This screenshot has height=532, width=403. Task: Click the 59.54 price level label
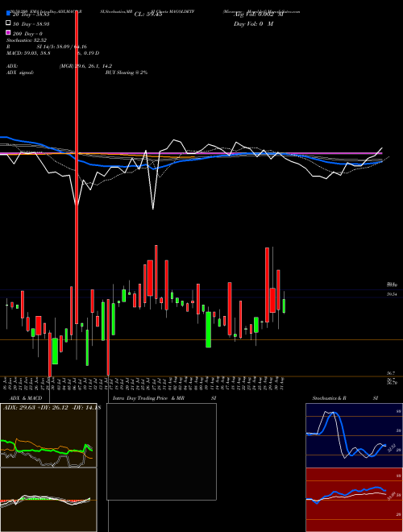click(392, 294)
